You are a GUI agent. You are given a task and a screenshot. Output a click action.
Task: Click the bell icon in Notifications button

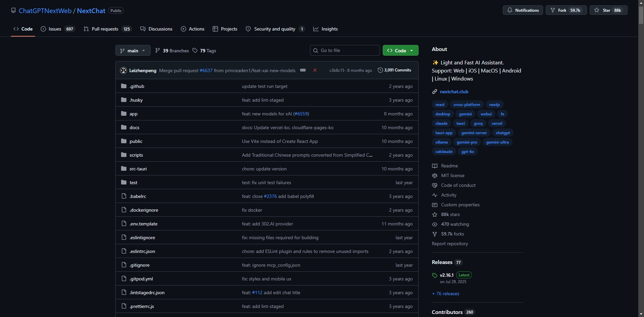point(510,10)
